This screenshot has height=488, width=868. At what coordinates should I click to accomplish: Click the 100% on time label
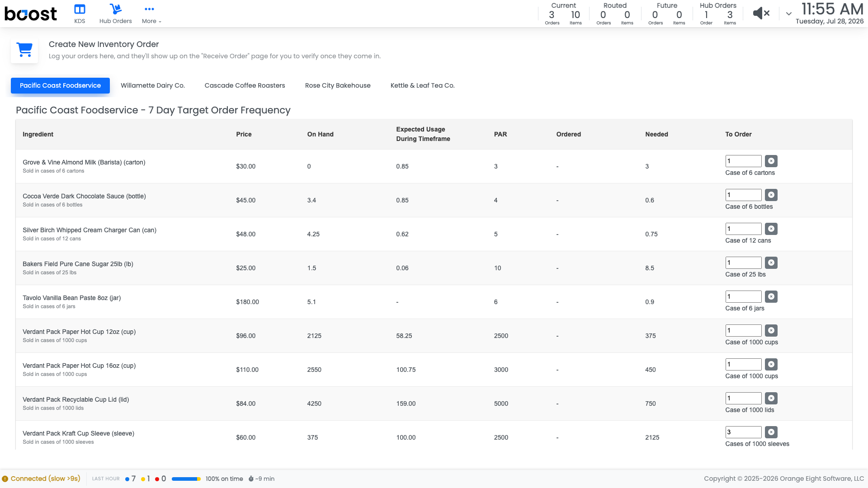(x=224, y=479)
